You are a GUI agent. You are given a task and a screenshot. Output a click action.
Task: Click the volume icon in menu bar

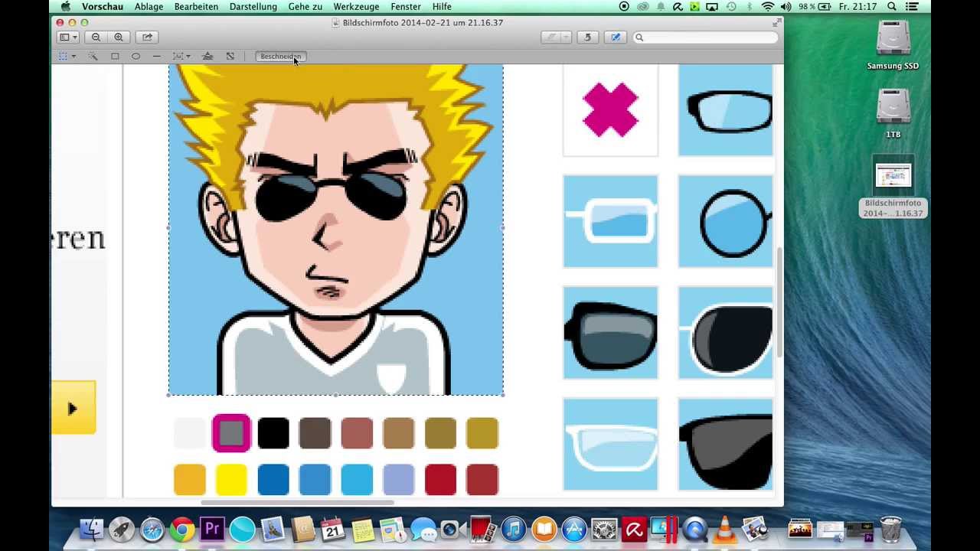pyautogui.click(x=786, y=7)
